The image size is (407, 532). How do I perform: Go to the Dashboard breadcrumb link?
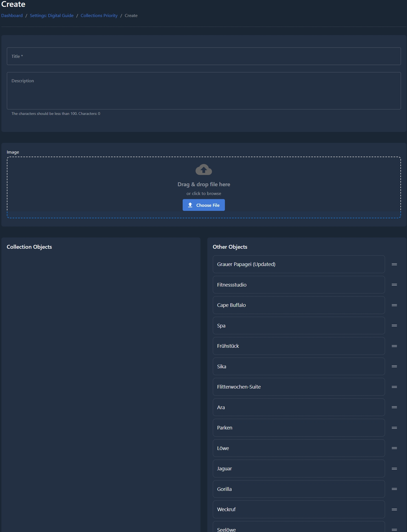[x=12, y=16]
